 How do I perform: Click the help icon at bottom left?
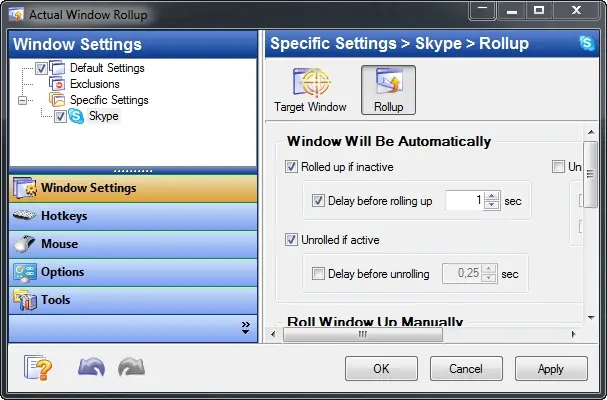tap(39, 367)
